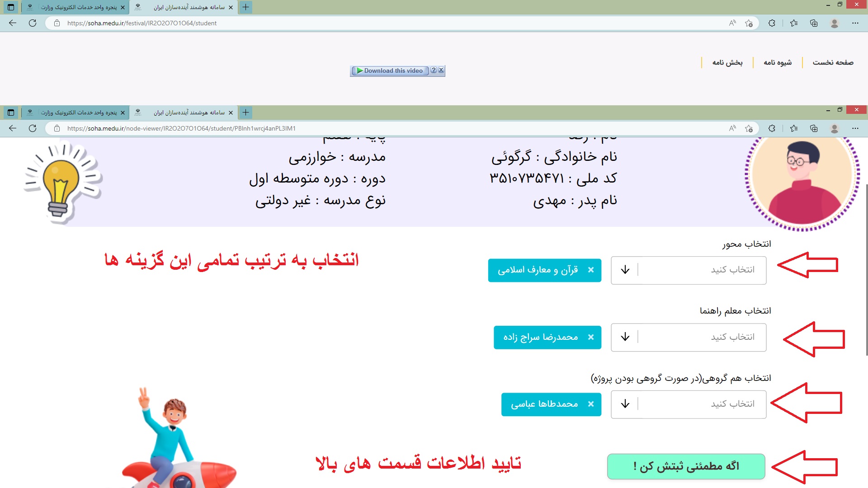Click the refresh icon in lower browser toolbar
The height and width of the screenshot is (488, 868).
tap(33, 128)
